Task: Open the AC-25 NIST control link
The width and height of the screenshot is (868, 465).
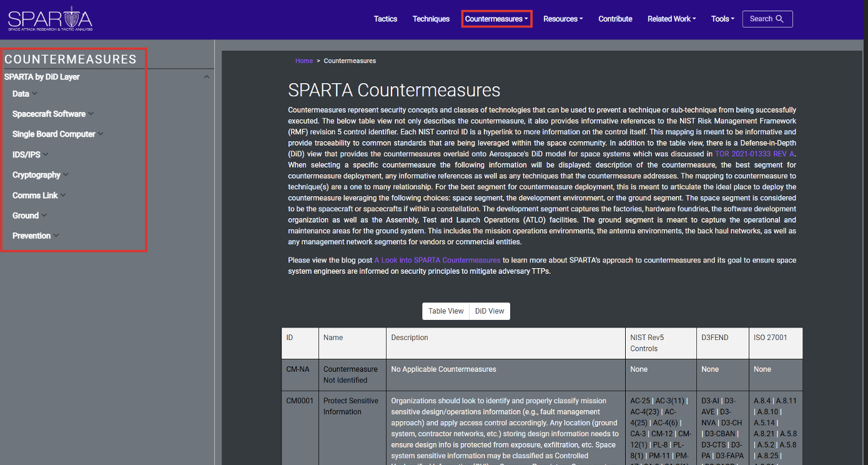Action: pyautogui.click(x=640, y=401)
